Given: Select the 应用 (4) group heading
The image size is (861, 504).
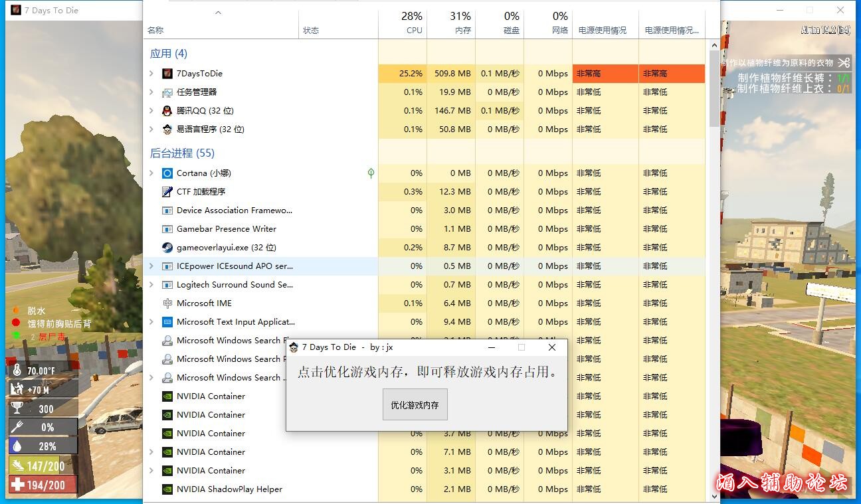Looking at the screenshot, I should tap(169, 54).
